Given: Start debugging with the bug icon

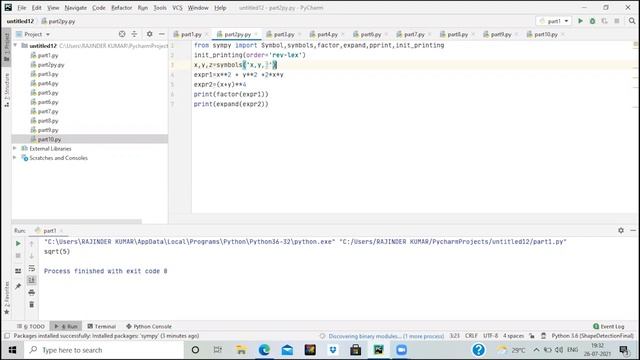Looking at the screenshot, I should click(x=592, y=21).
